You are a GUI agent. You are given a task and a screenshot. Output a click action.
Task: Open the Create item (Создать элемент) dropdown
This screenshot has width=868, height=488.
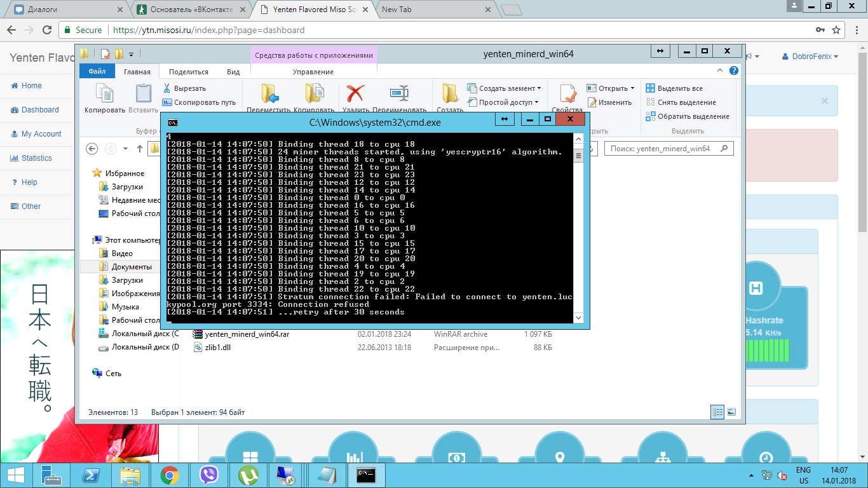[x=505, y=88]
